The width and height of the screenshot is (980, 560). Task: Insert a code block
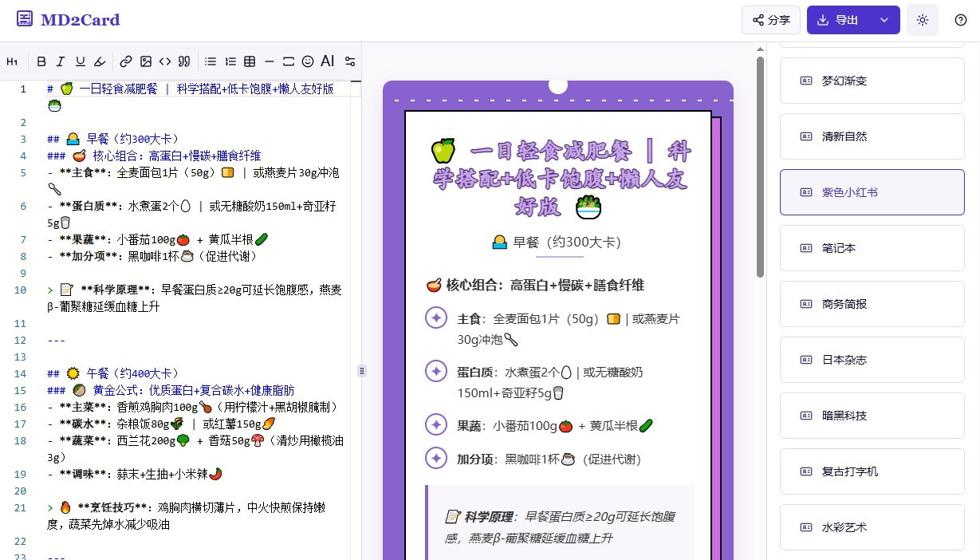tap(165, 61)
